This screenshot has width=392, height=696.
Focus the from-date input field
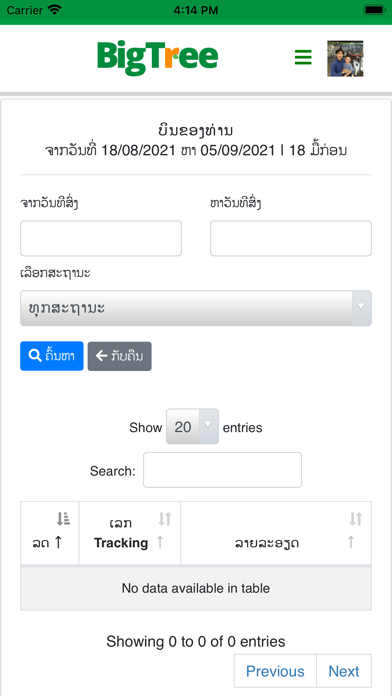[x=101, y=238]
